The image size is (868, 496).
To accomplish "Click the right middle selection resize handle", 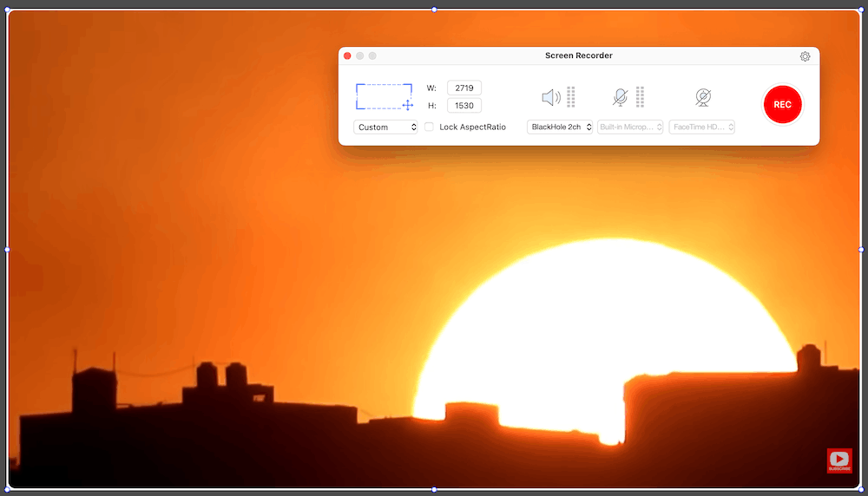I will click(861, 250).
